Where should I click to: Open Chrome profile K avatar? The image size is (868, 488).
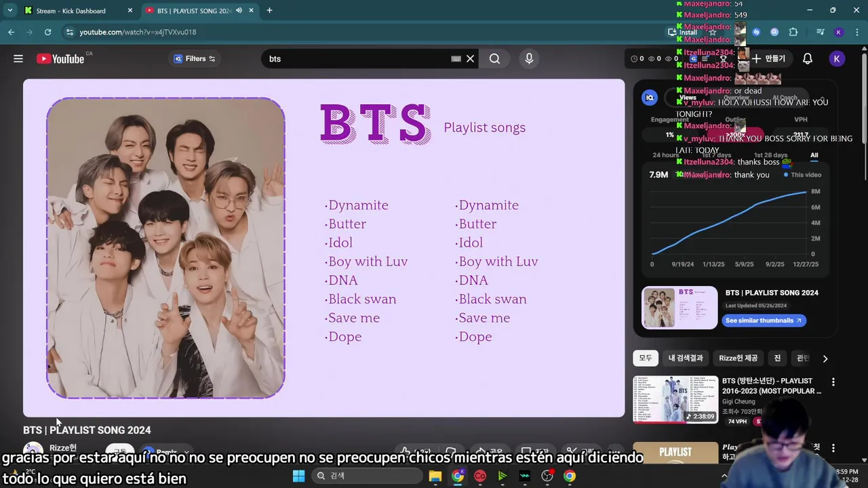click(x=839, y=32)
